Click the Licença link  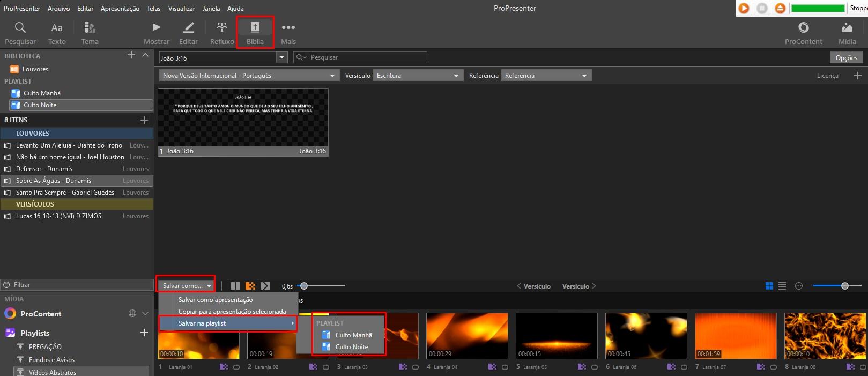click(827, 76)
